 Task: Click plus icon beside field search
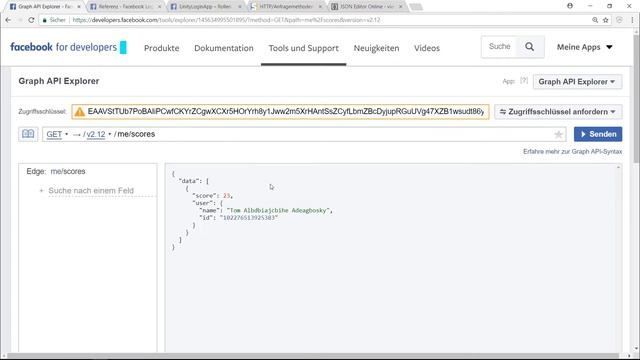pyautogui.click(x=41, y=191)
